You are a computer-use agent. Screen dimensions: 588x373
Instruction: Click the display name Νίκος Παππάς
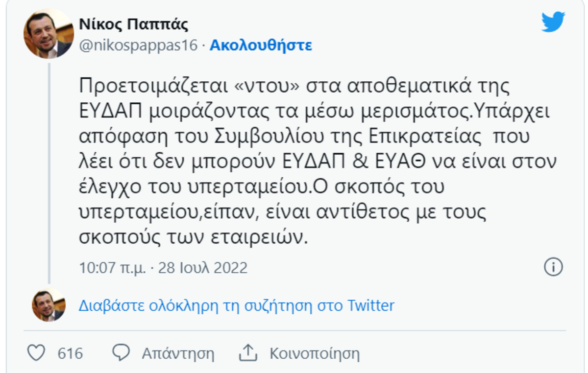click(x=133, y=24)
